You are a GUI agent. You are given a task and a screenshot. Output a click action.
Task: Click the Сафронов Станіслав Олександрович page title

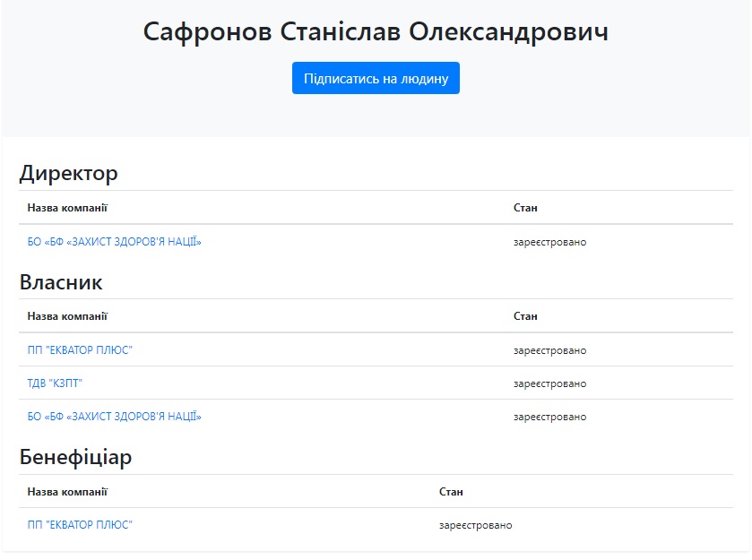(x=376, y=31)
